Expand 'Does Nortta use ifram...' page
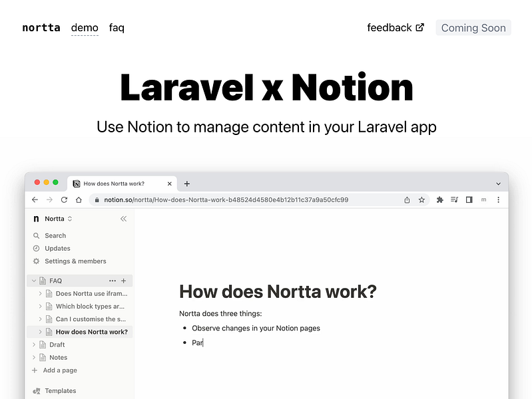This screenshot has width=532, height=399. coord(41,293)
